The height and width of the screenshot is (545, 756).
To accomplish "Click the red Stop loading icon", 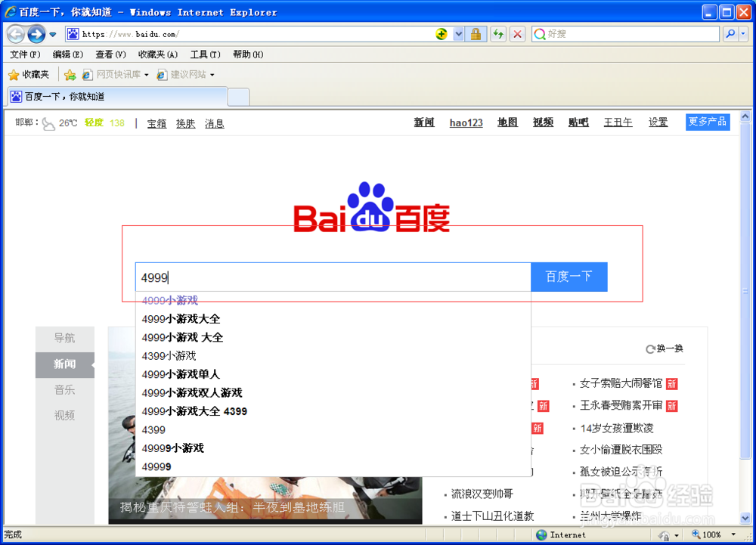I will pyautogui.click(x=517, y=34).
